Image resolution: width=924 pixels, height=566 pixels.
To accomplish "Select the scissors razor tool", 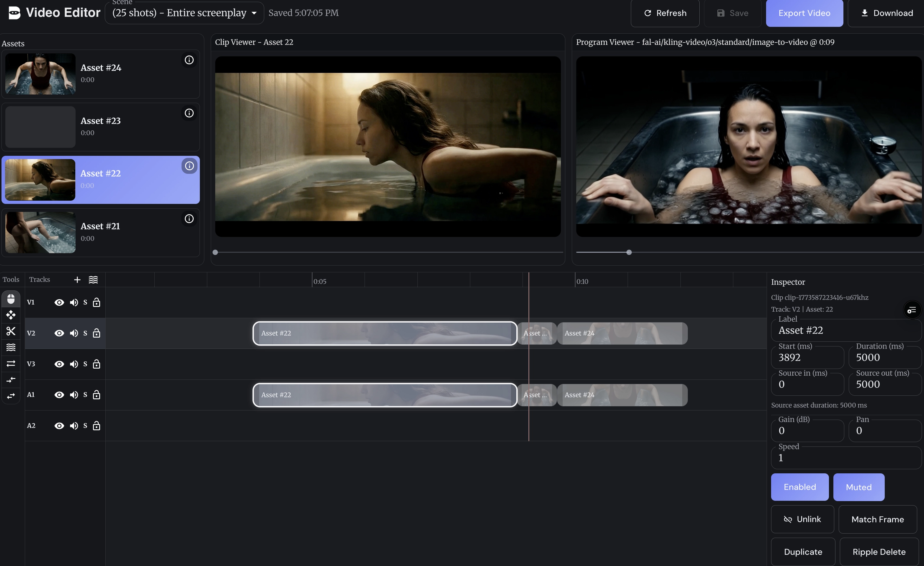I will pos(11,331).
